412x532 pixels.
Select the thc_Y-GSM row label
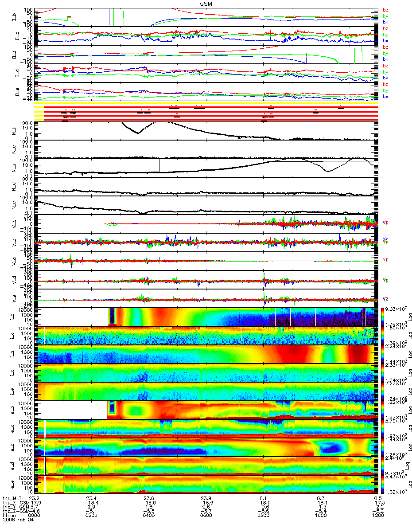pos(16,507)
